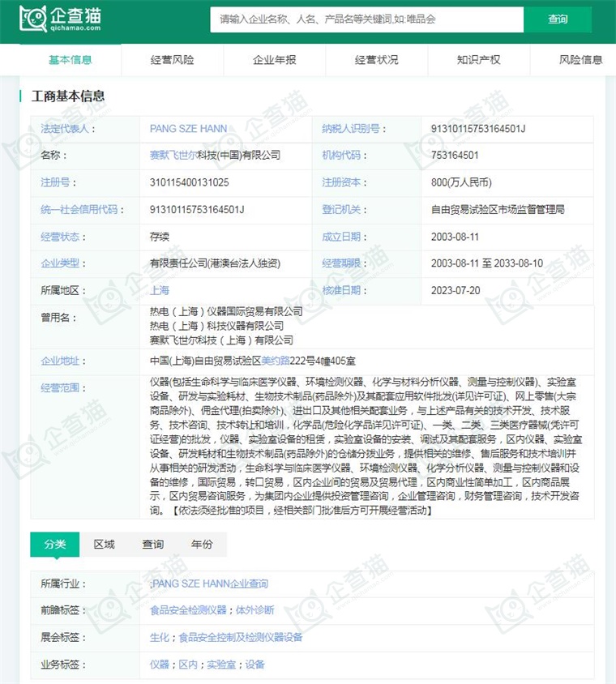This screenshot has height=684, width=616.
Task: Click establishment date 2003-08-11
Action: tap(455, 237)
